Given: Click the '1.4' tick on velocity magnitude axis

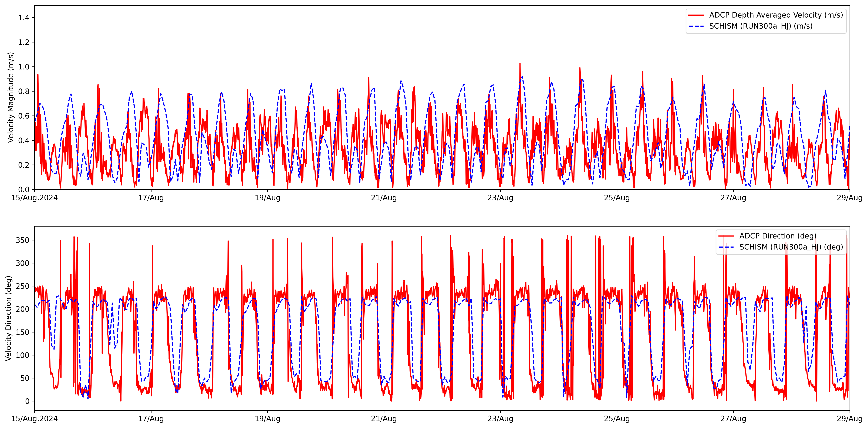Looking at the screenshot, I should [x=24, y=18].
